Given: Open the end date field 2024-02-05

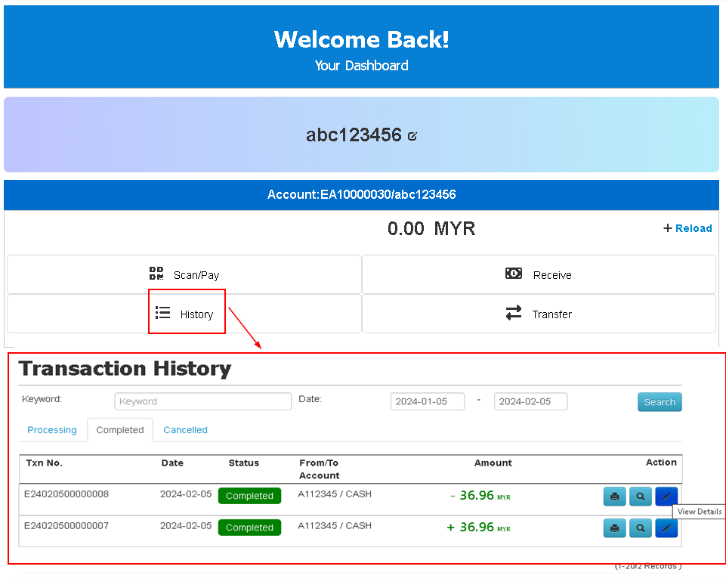Looking at the screenshot, I should click(530, 401).
